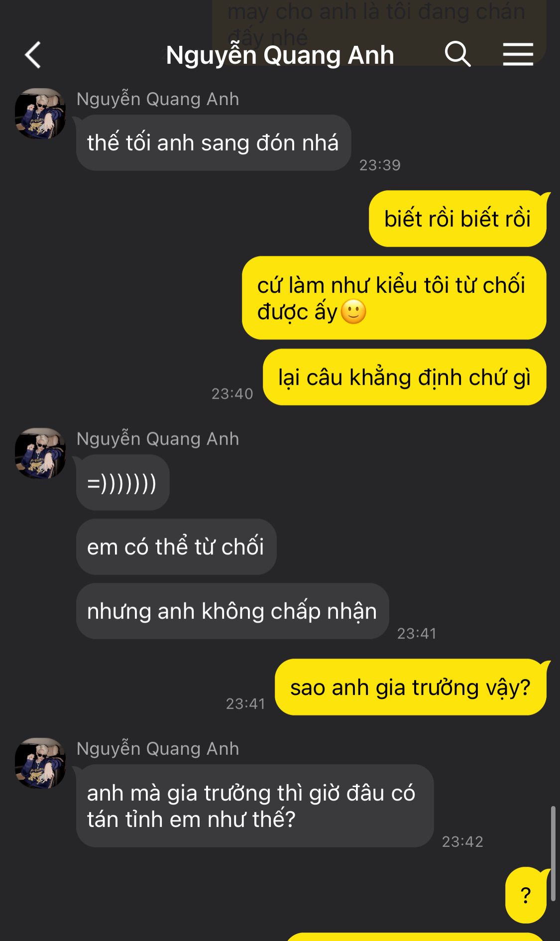Open Nguyễn Quang Anh's avatar above first message
560x941 pixels.
point(40,114)
